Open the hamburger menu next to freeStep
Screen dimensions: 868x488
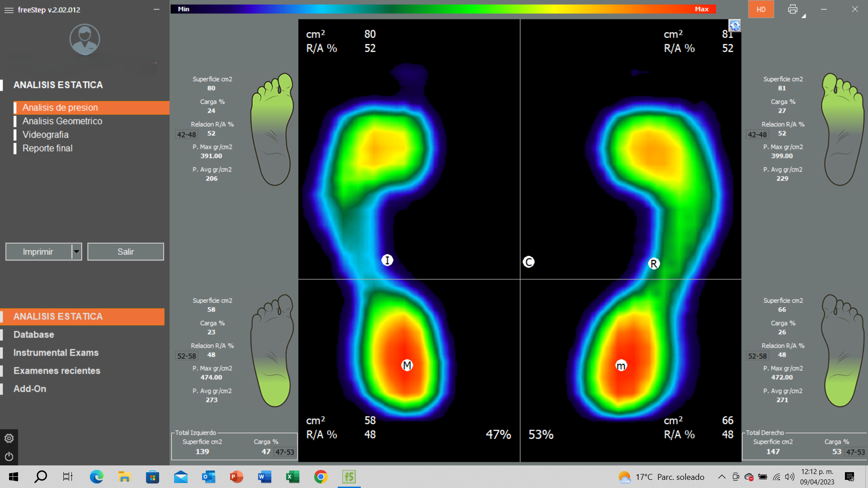coord(9,10)
